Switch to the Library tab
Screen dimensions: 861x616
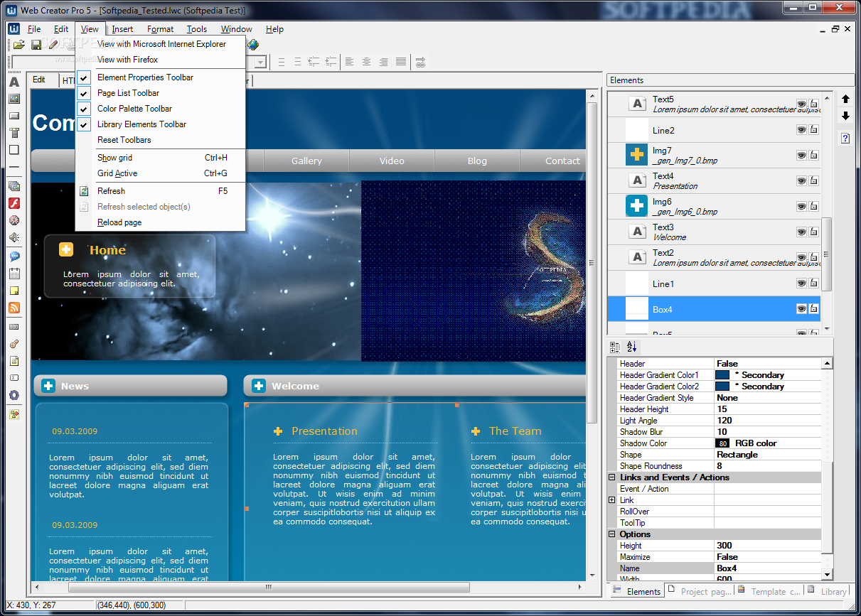(x=828, y=591)
